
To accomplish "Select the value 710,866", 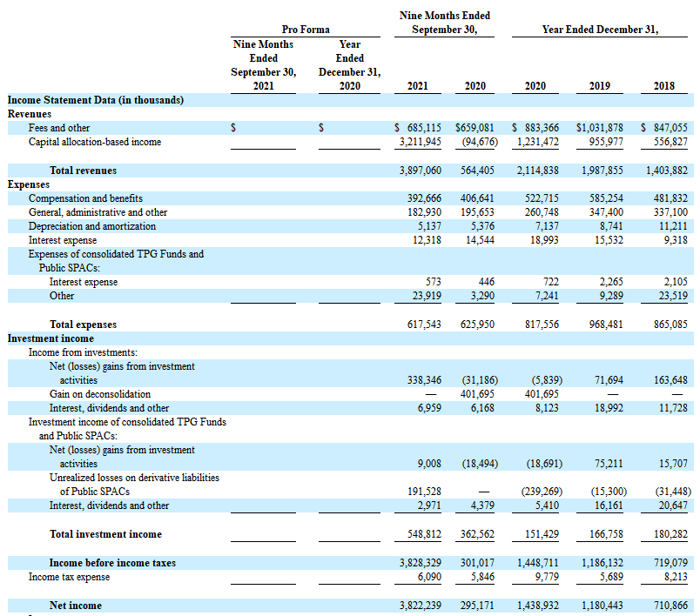I will [x=670, y=606].
